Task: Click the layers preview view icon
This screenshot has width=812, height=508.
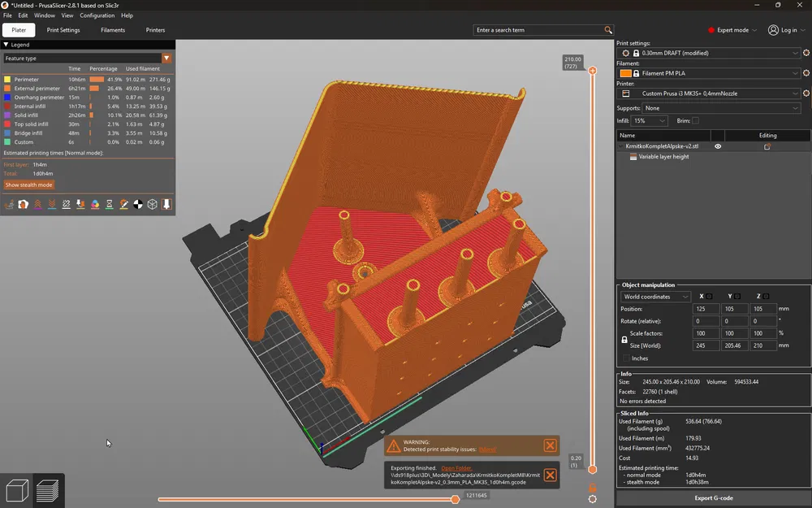Action: point(48,490)
